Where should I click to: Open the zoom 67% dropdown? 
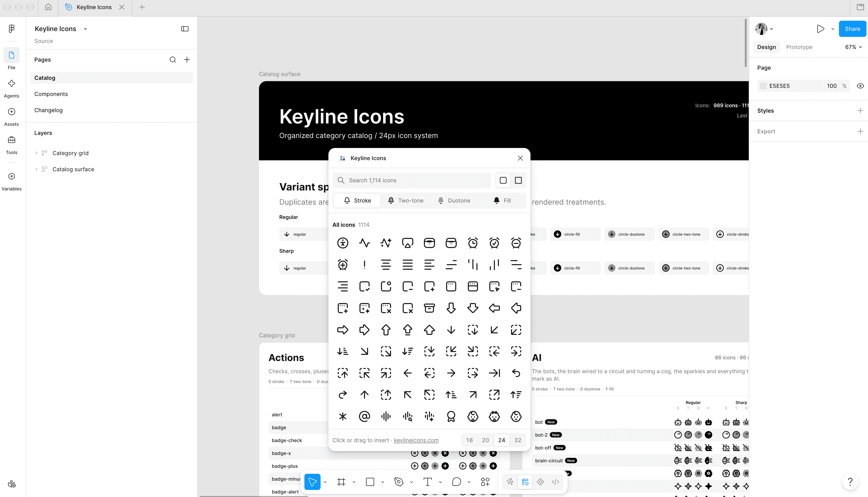853,47
